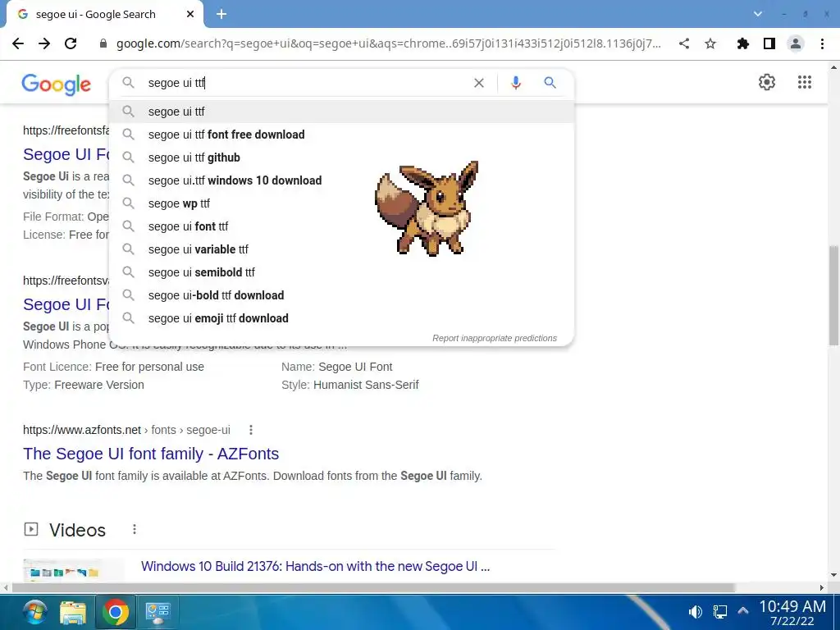Open 'The Segoe UI font family - AZFonts' result

(x=151, y=454)
